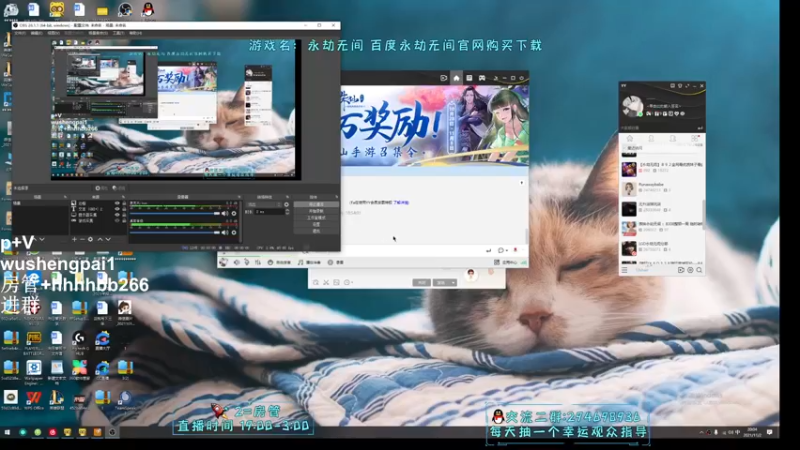Open game controller icon in YY title bar
Screen dimensions: 800x450
point(482,78)
